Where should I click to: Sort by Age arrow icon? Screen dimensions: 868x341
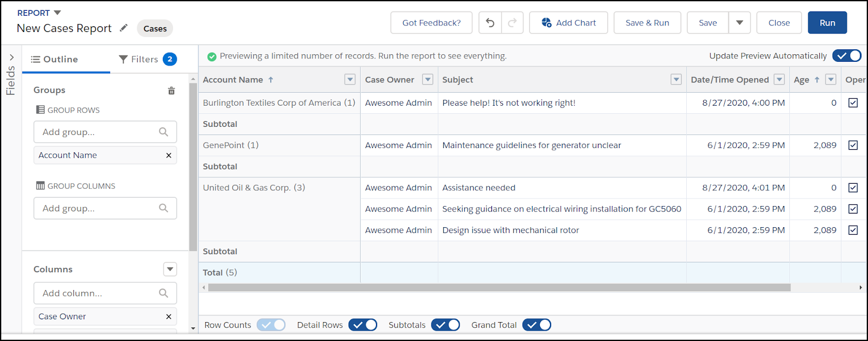817,80
